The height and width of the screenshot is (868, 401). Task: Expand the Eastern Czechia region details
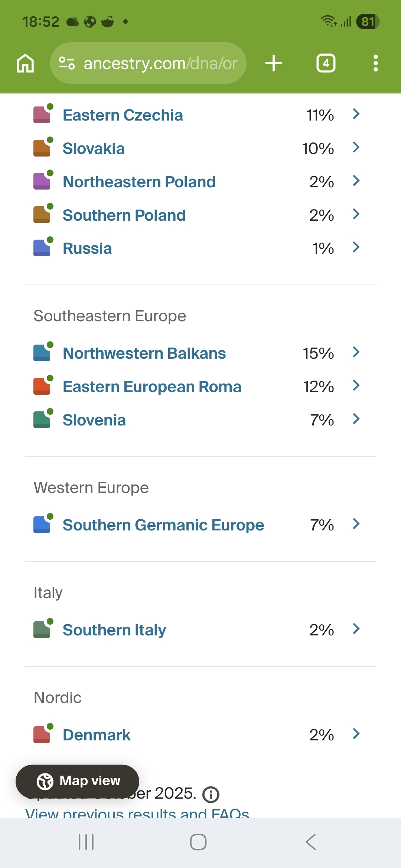coord(356,114)
